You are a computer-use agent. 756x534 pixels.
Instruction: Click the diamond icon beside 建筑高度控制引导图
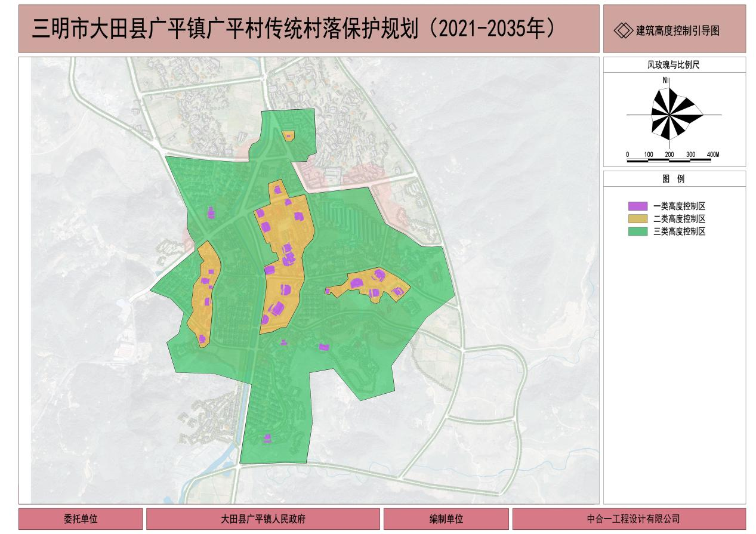tap(623, 30)
